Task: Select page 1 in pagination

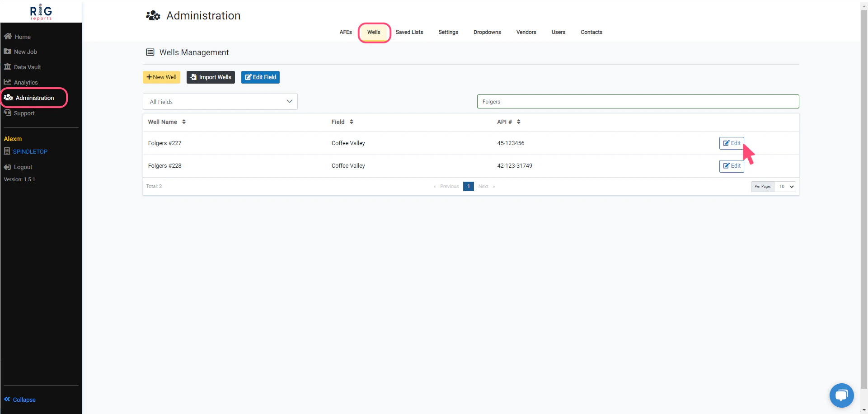Action: [469, 186]
